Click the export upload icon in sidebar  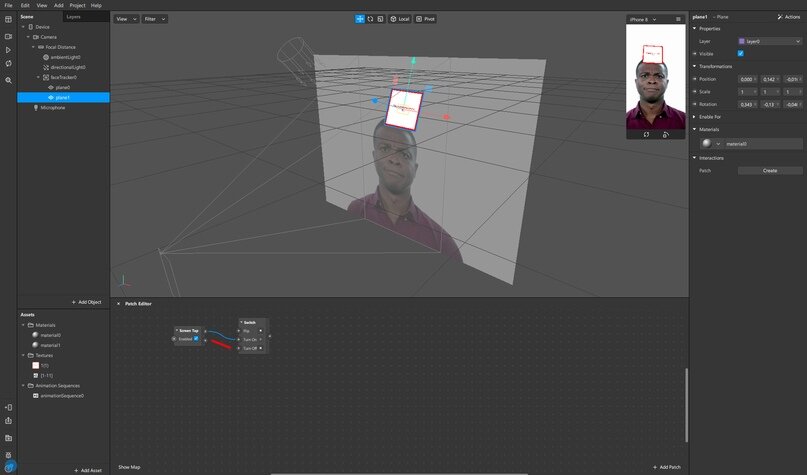pyautogui.click(x=8, y=421)
